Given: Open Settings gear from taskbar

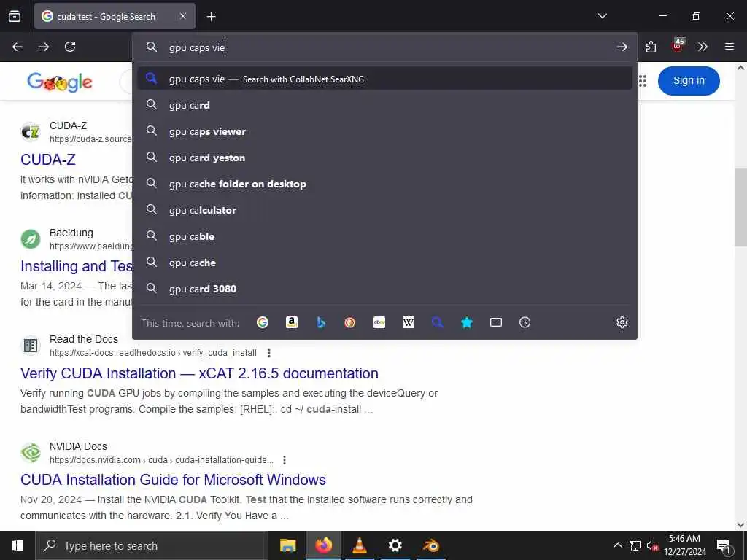Looking at the screenshot, I should click(395, 545).
